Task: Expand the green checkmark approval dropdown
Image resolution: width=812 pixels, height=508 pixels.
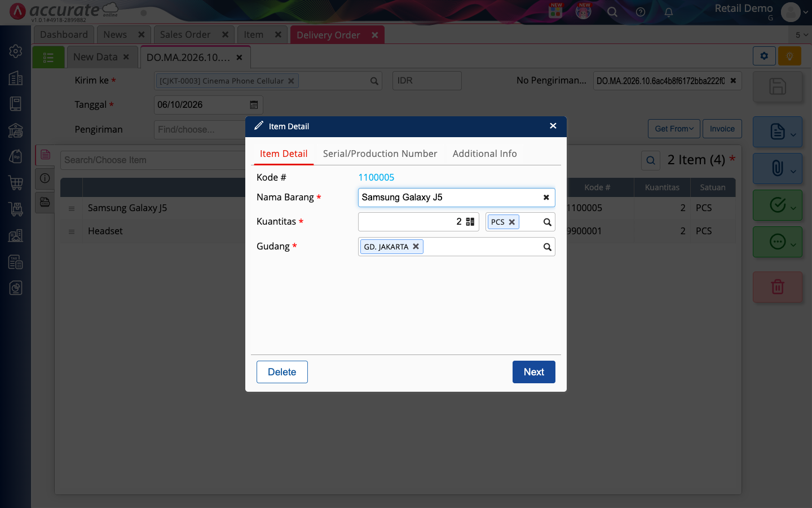Action: coord(778,205)
